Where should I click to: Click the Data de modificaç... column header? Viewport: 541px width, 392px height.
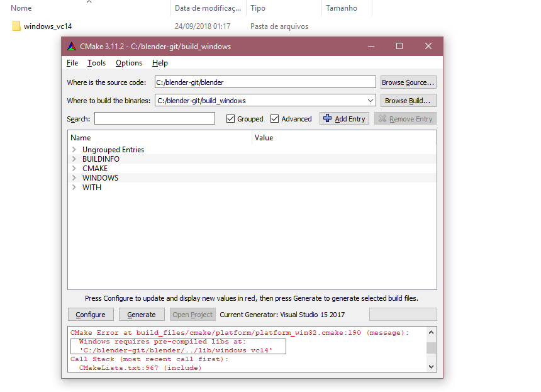208,8
